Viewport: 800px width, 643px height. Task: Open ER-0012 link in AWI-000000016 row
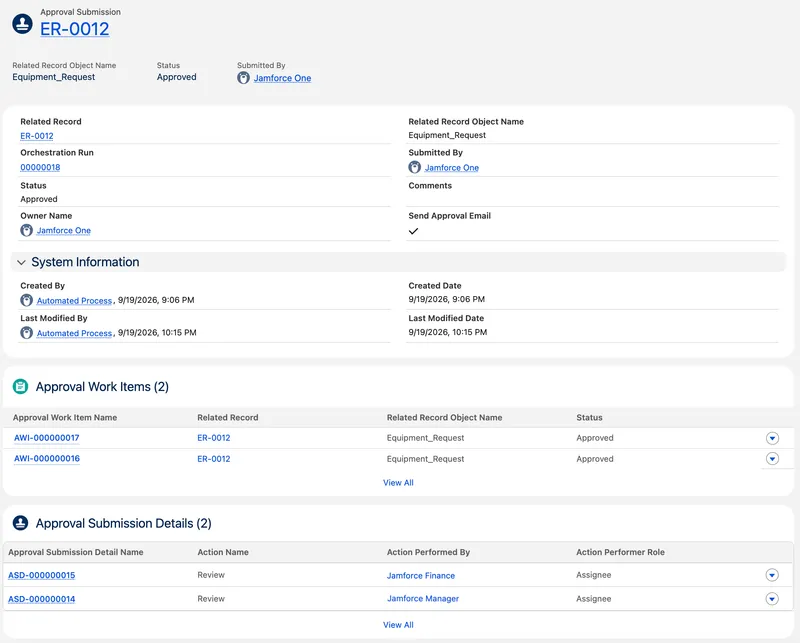tap(214, 459)
